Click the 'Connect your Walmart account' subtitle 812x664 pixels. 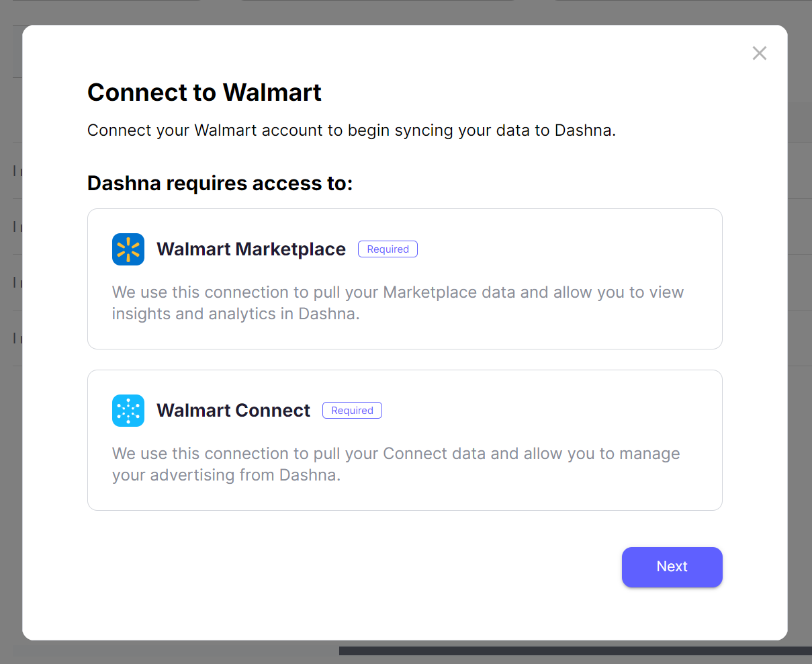pyautogui.click(x=351, y=130)
